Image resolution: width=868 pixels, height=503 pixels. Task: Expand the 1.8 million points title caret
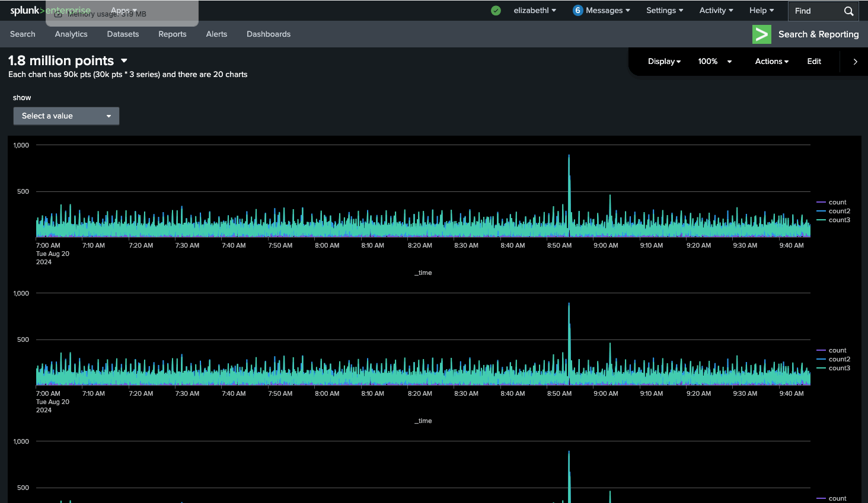[x=124, y=60]
